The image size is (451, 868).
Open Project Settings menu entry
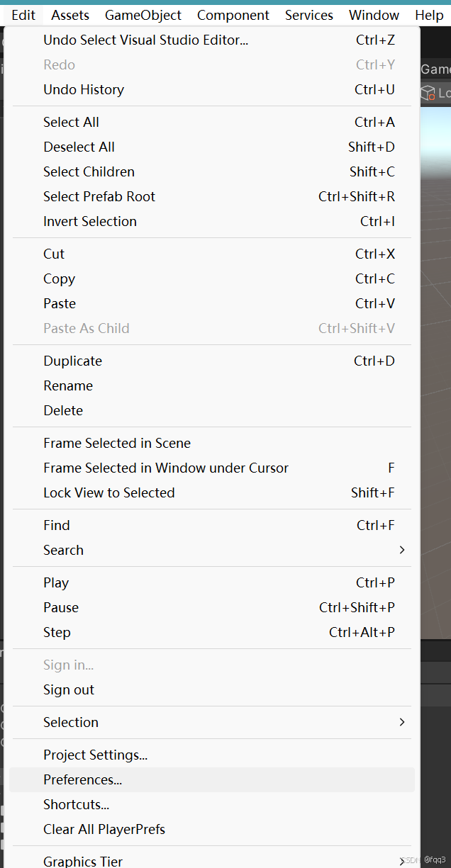(96, 755)
